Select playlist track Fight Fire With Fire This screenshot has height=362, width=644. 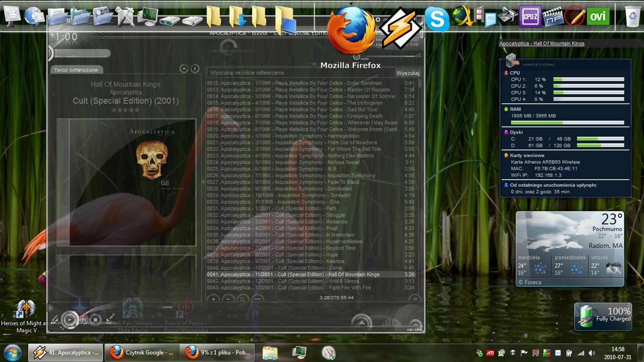coord(312,288)
